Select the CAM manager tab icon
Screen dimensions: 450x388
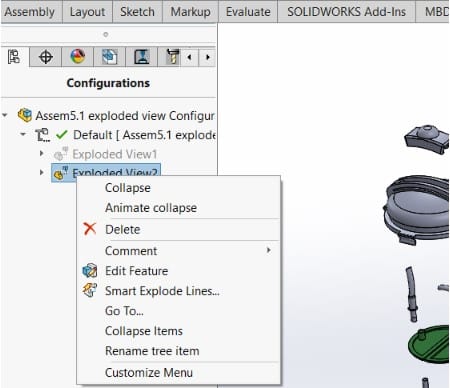[x=142, y=57]
